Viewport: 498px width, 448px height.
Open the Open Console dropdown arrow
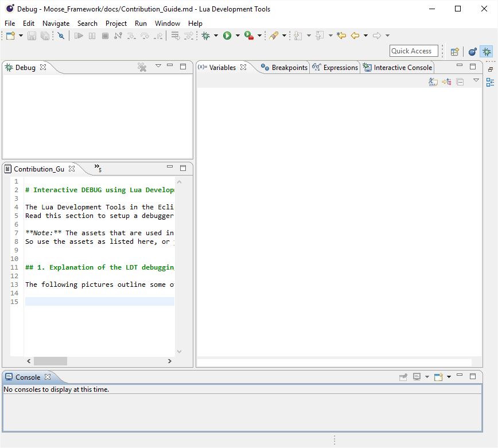449,376
